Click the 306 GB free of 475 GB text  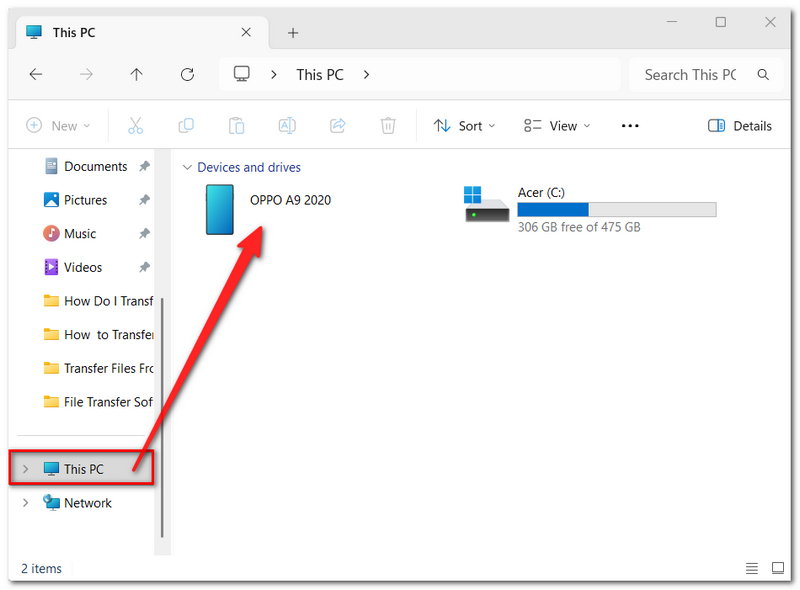tap(579, 227)
